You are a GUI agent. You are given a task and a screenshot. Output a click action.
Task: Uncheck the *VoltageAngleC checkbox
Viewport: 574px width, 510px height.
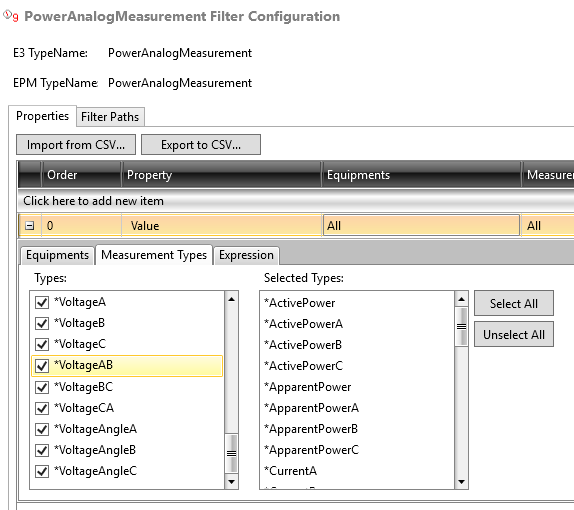click(x=42, y=471)
